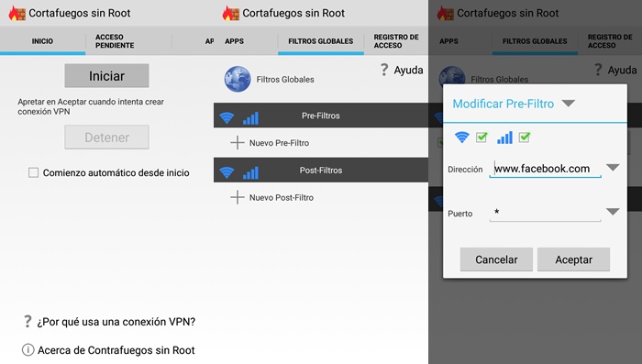Click Cancelar in the dialog
642x364 pixels.
496,259
